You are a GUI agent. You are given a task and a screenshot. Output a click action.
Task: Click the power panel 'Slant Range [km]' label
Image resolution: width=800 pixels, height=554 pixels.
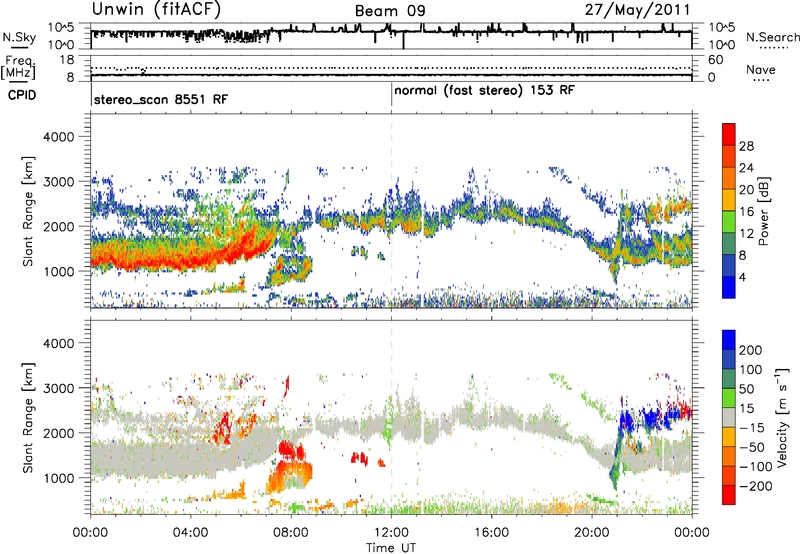click(x=29, y=211)
